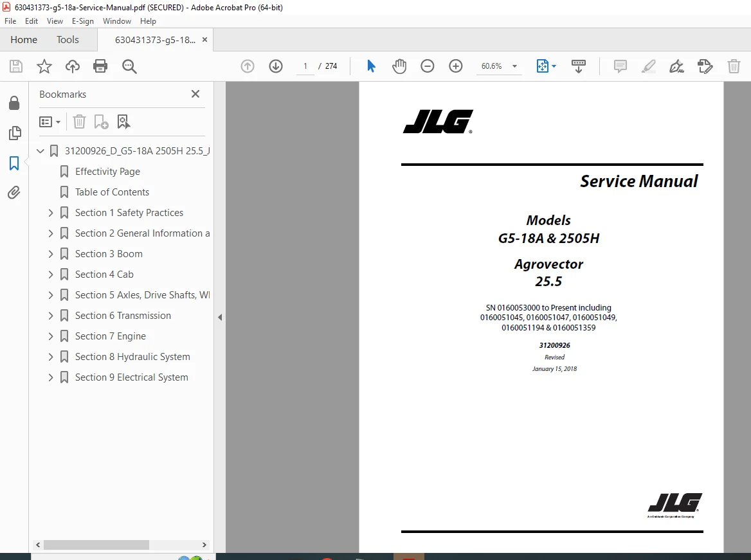
Task: Go to previous page arrow
Action: point(247,66)
